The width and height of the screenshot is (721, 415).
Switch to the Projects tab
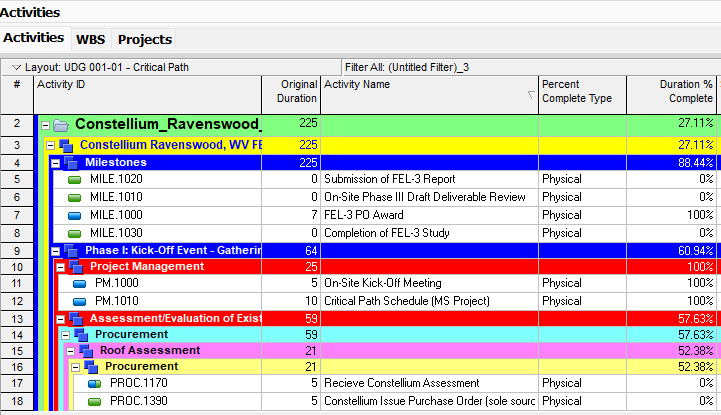click(x=145, y=40)
